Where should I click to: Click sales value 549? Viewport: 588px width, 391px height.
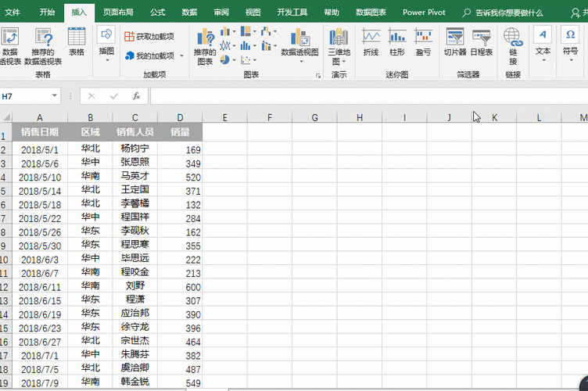(x=180, y=382)
